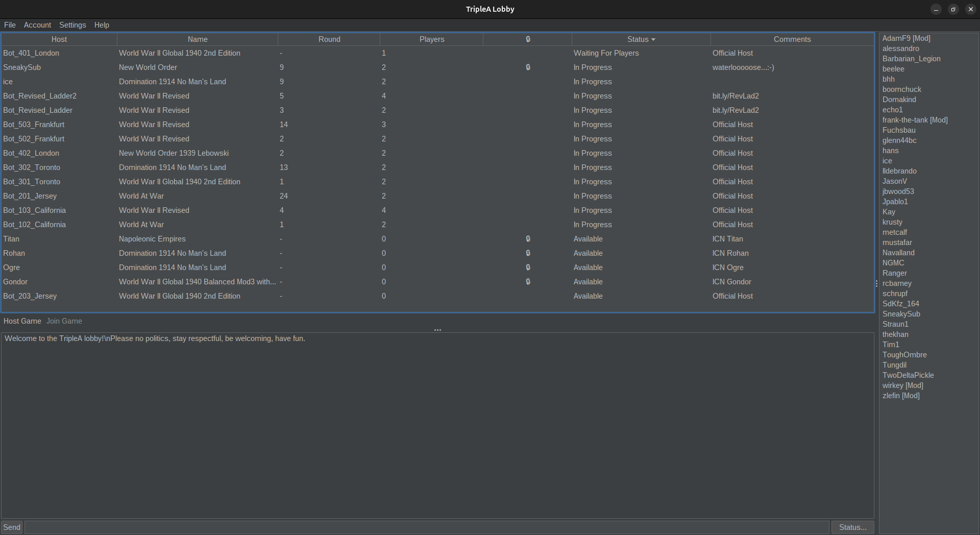The width and height of the screenshot is (980, 535).
Task: Select boomchuck in the player list
Action: coord(902,89)
